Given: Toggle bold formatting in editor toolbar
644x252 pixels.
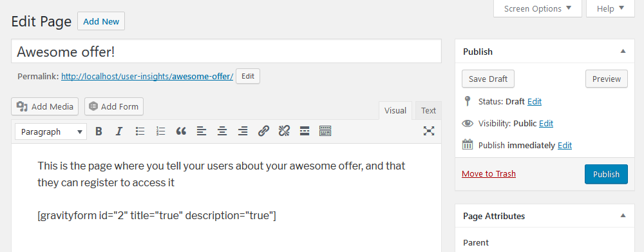Looking at the screenshot, I should pos(99,131).
